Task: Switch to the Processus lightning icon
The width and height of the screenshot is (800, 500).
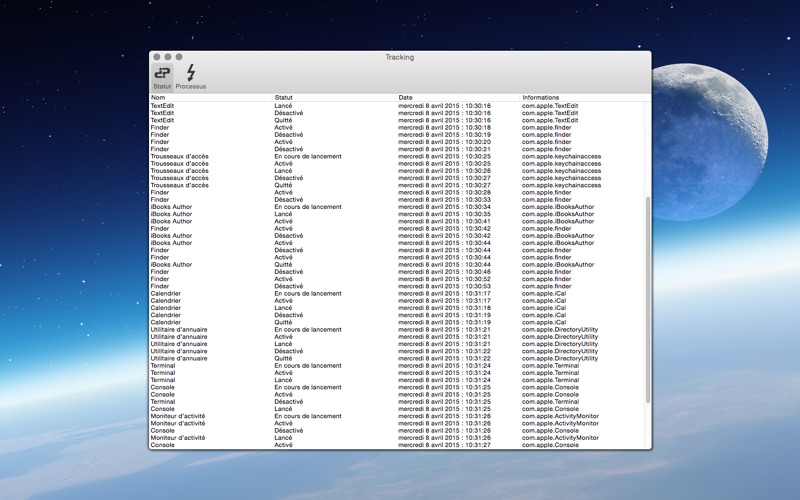Action: point(191,78)
